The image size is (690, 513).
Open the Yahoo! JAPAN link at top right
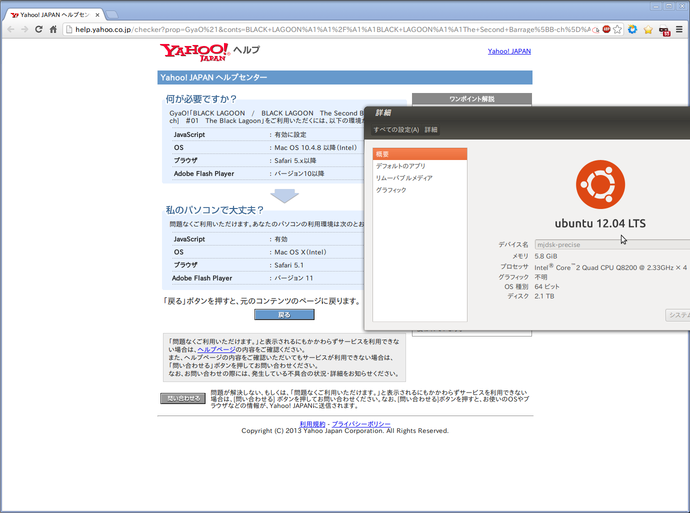509,51
